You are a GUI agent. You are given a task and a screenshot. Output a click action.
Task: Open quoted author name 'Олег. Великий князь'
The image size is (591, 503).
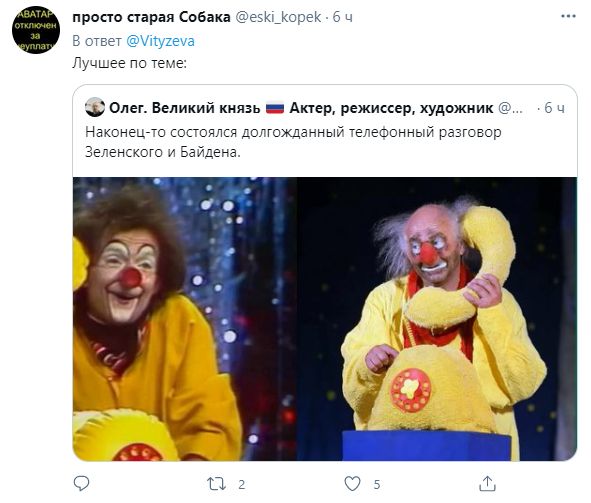click(185, 108)
